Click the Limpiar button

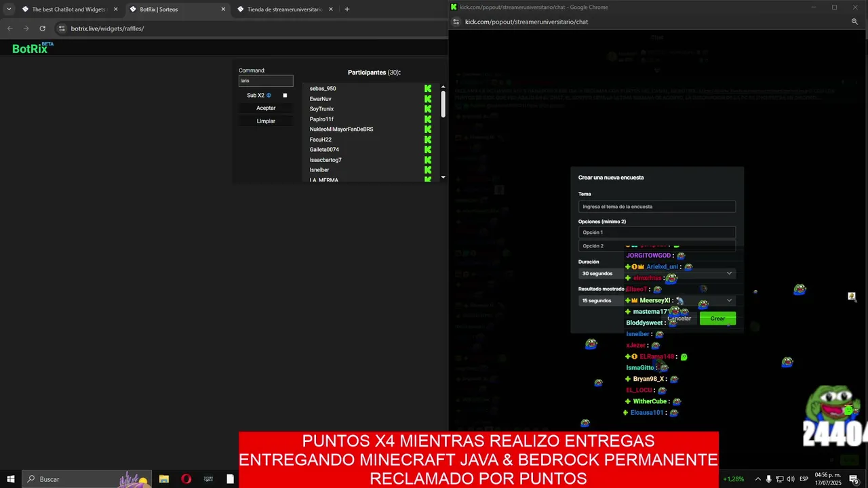click(266, 121)
